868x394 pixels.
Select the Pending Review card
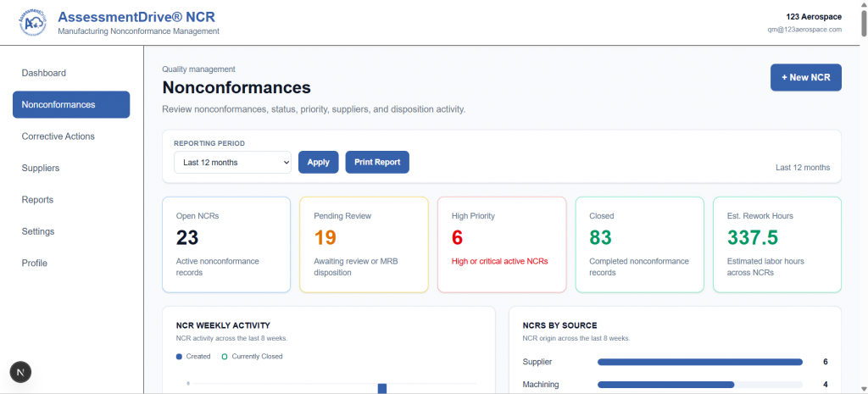364,245
